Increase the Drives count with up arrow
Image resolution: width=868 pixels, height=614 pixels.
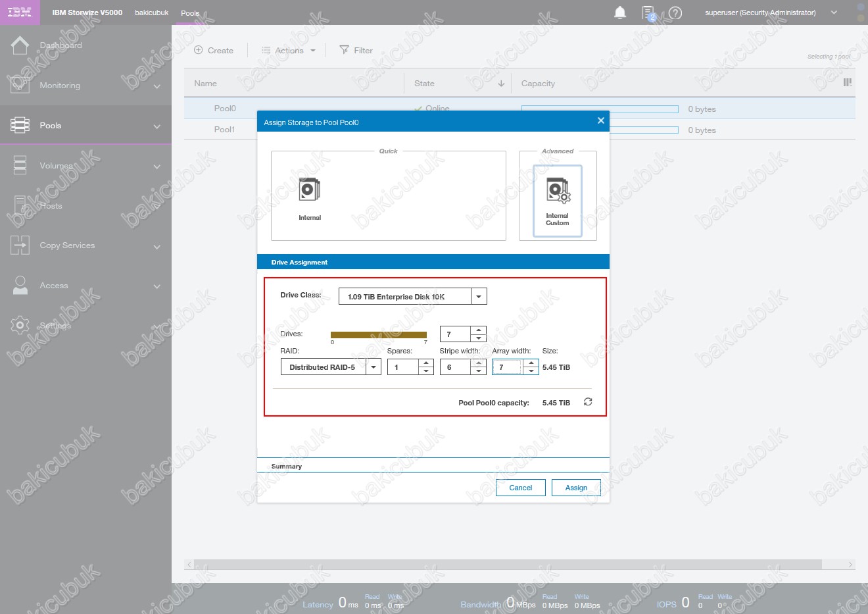(479, 330)
